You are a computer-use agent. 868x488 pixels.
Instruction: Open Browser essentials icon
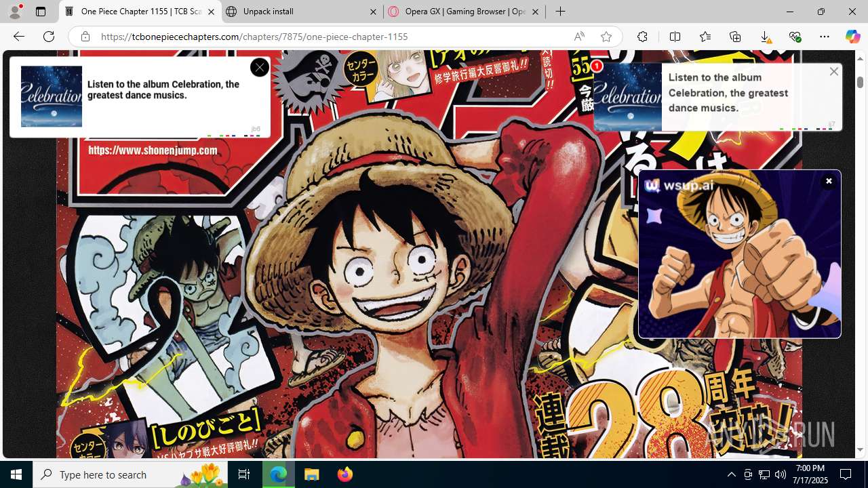tap(795, 37)
